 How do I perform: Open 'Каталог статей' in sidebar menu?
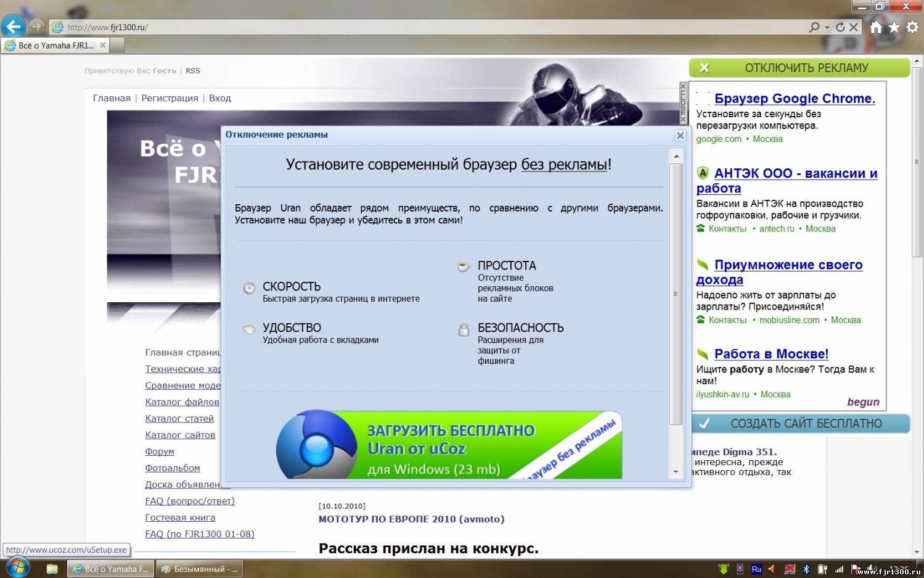(179, 419)
